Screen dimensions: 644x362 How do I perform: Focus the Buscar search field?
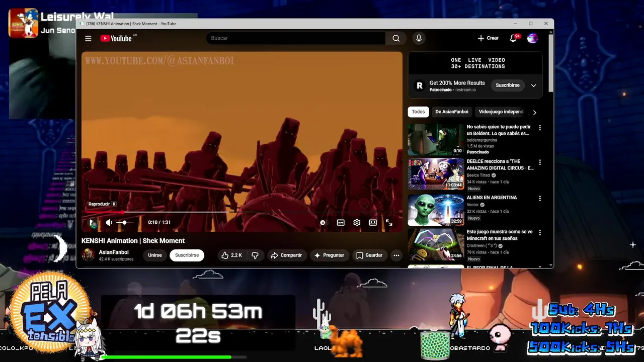[296, 38]
